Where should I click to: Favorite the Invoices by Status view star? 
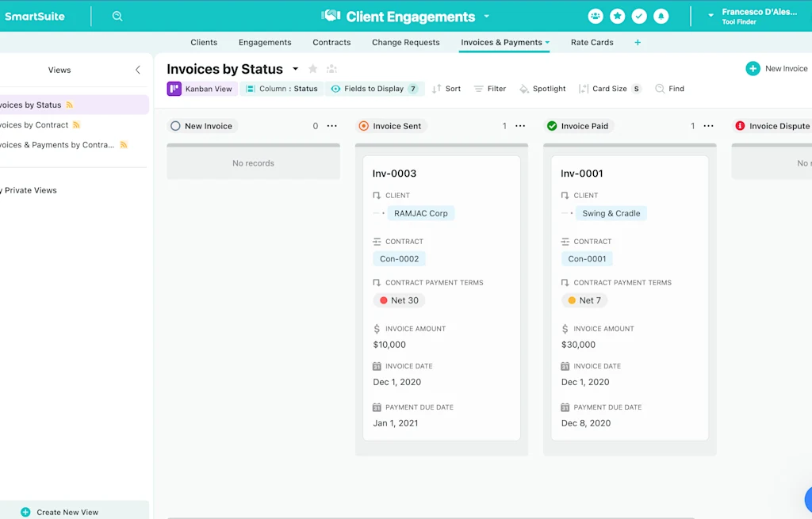tap(312, 69)
